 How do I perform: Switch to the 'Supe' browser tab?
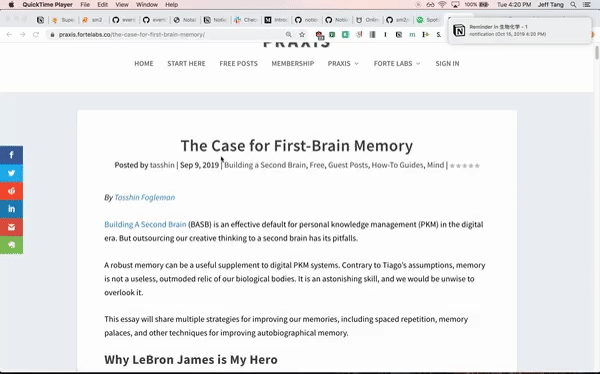point(64,20)
